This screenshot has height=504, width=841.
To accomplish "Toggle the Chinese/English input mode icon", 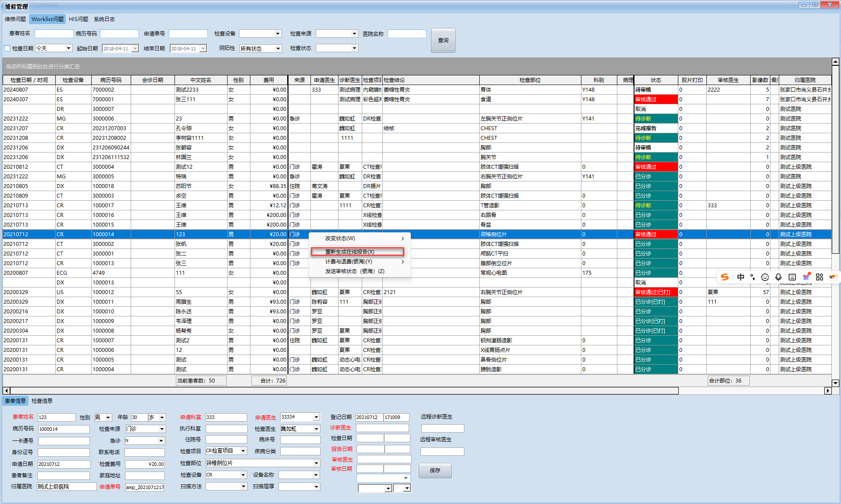I will tap(741, 277).
